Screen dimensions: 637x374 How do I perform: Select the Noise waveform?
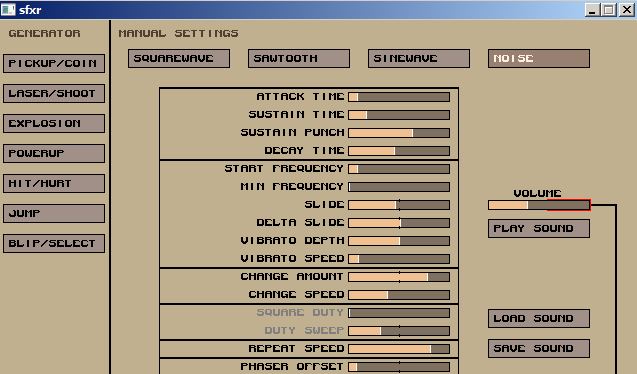point(539,58)
